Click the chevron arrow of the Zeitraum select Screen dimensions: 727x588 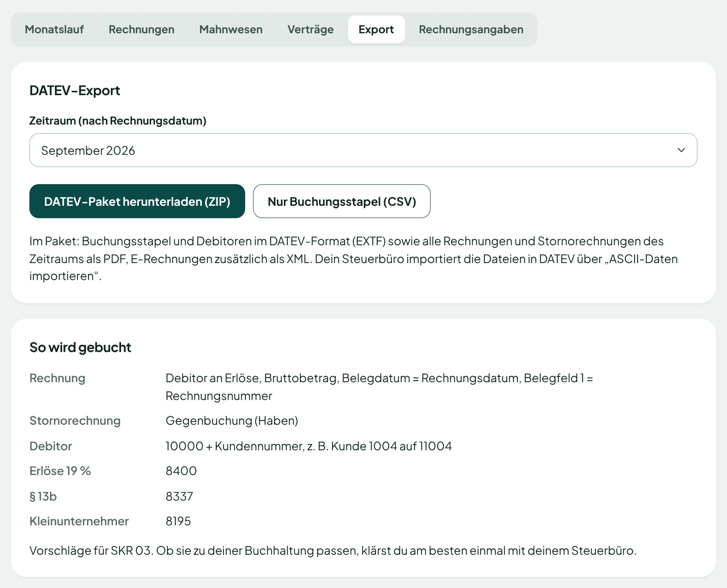(681, 150)
